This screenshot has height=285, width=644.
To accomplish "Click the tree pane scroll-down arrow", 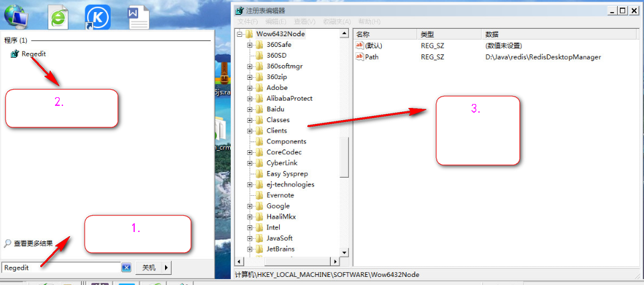I will point(345,252).
